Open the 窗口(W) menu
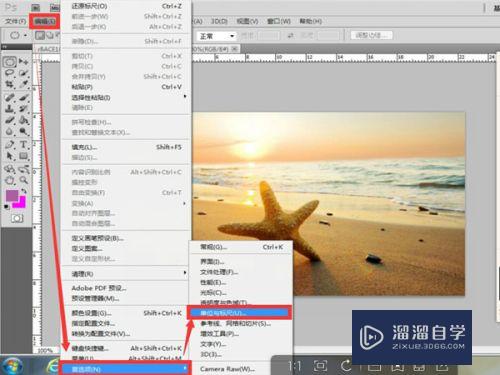Viewport: 500px width, 375px height. 279,21
